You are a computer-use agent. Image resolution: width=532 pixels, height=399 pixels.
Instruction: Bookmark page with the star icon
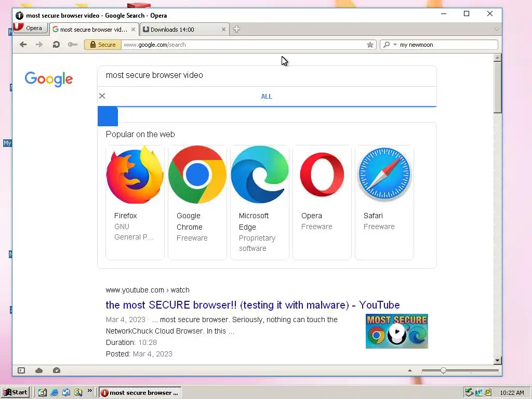coord(370,45)
